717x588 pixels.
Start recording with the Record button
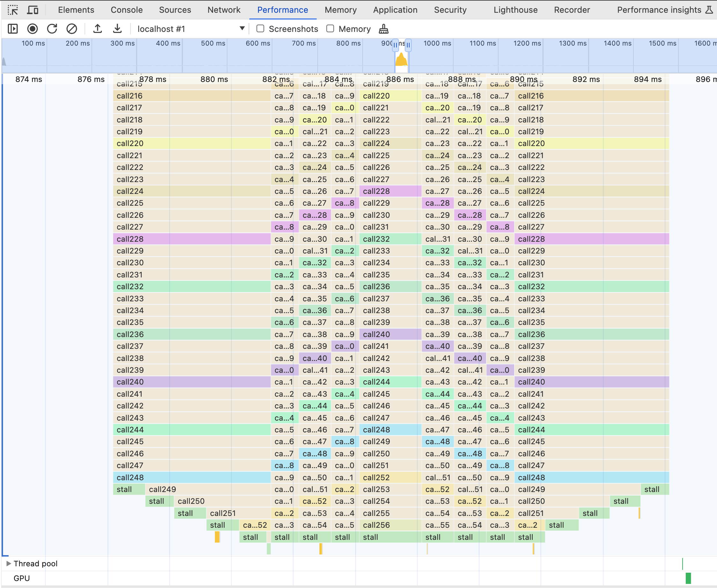(33, 29)
